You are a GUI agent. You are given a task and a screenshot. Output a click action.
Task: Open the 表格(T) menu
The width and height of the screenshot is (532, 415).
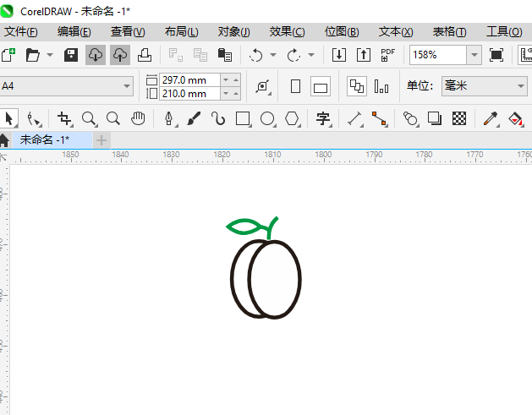click(449, 32)
